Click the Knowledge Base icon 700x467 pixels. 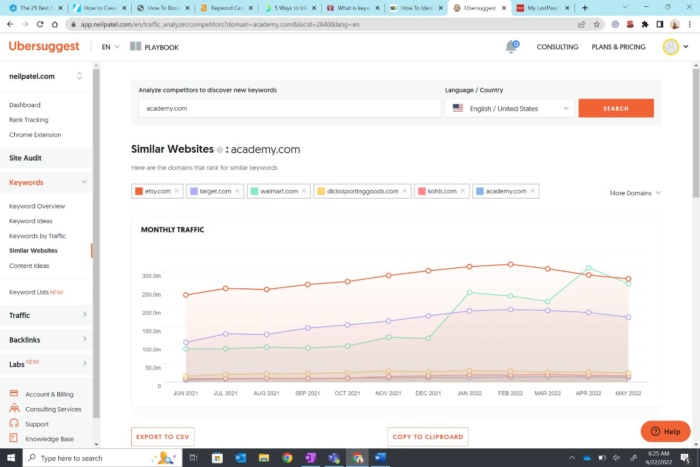click(x=14, y=438)
